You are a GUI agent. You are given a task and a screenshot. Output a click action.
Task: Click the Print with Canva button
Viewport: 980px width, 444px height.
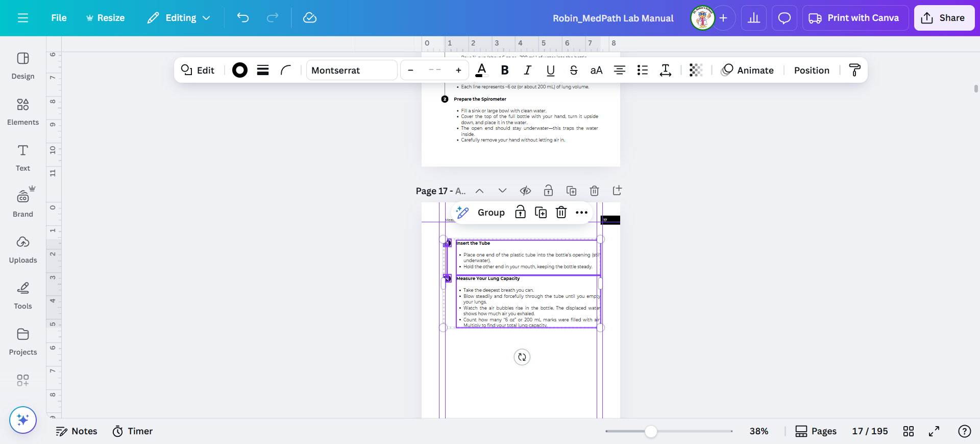855,18
